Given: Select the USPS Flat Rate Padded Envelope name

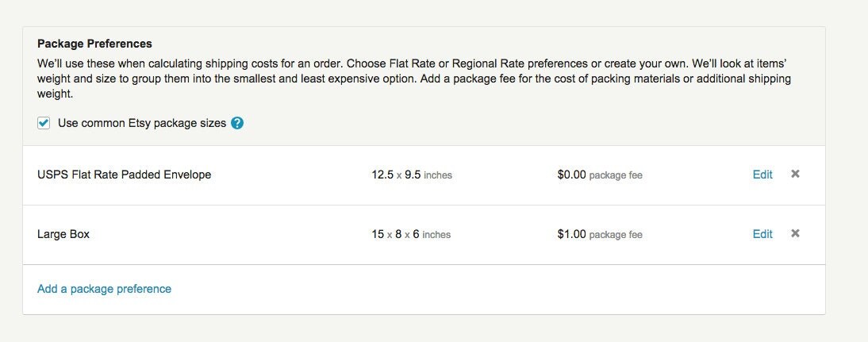Looking at the screenshot, I should [x=124, y=175].
